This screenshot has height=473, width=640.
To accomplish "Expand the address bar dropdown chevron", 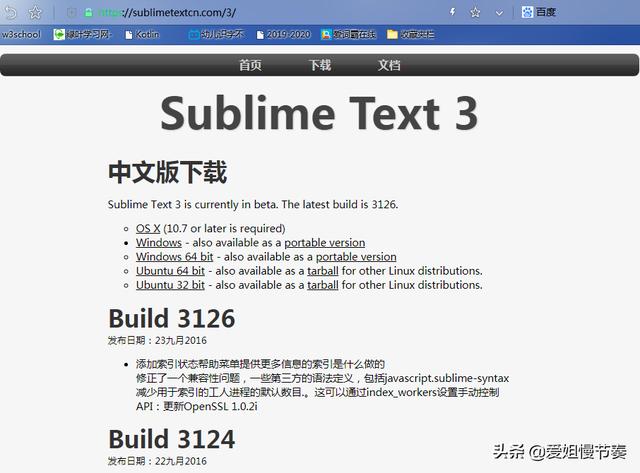I will 497,13.
